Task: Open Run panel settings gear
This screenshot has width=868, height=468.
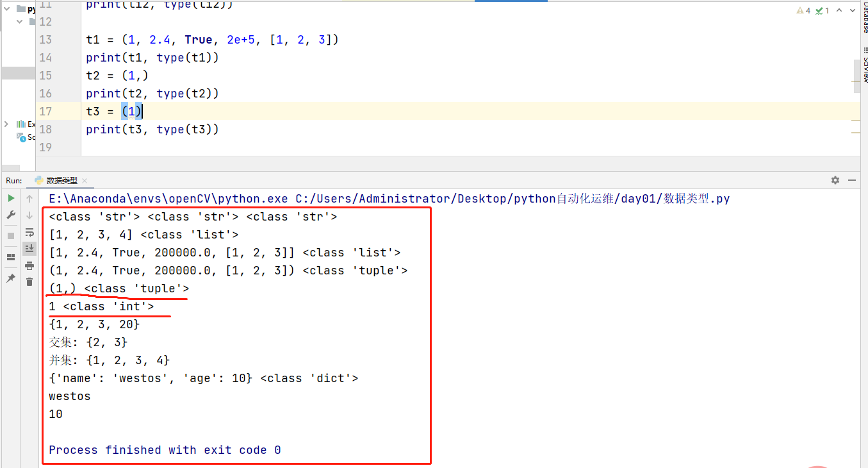Action: [x=835, y=181]
